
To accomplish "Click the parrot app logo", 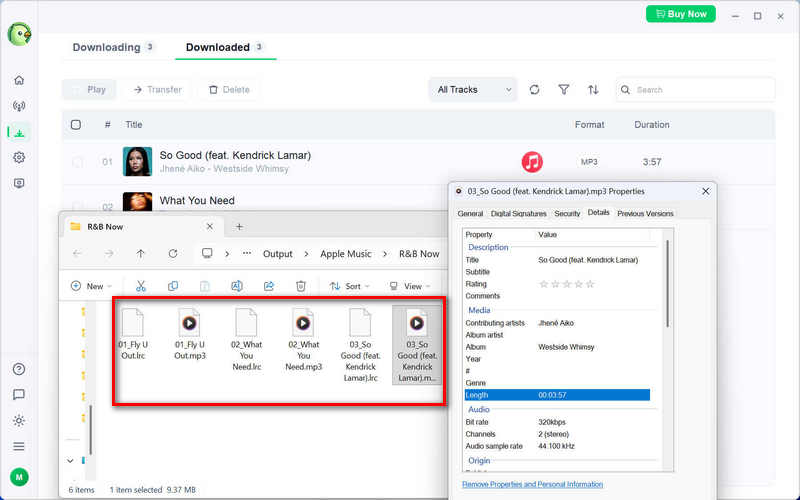I will coord(19,34).
